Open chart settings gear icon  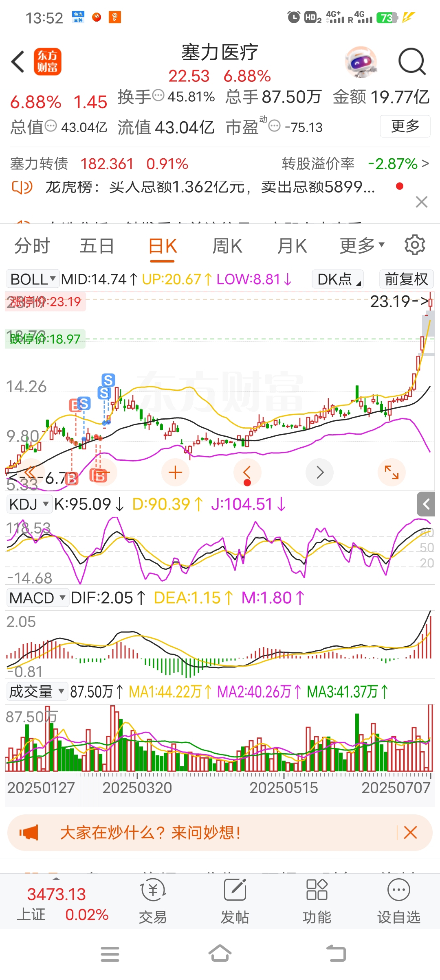[x=415, y=245]
